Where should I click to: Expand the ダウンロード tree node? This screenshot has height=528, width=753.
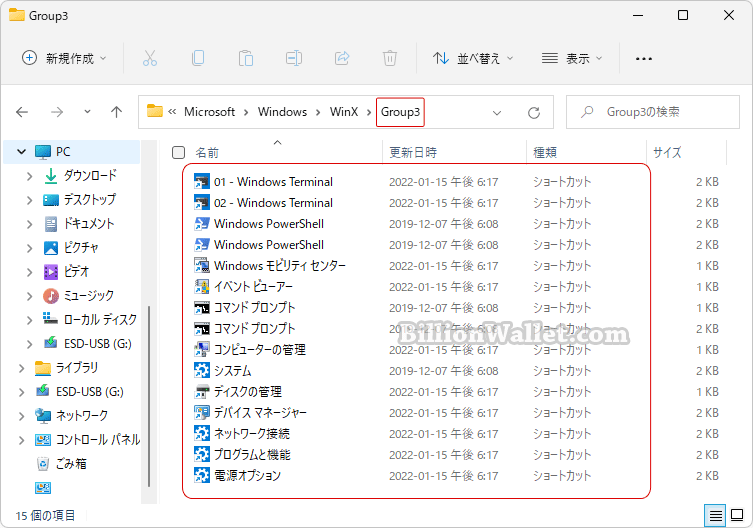coord(29,176)
